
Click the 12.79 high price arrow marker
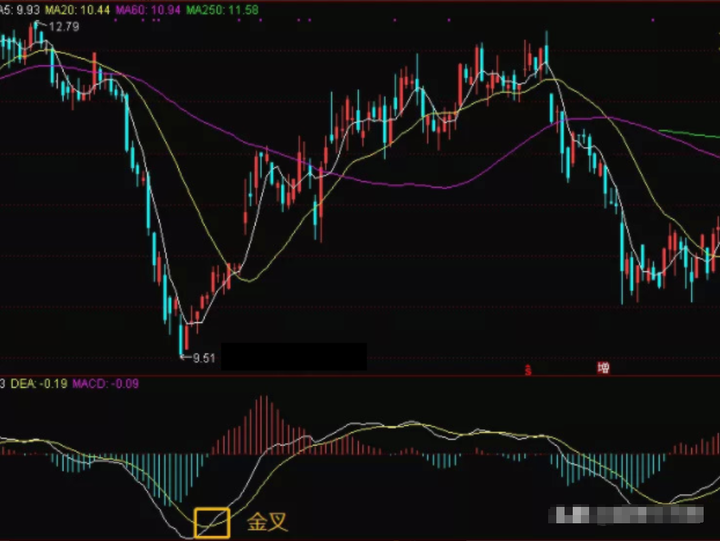(x=59, y=26)
